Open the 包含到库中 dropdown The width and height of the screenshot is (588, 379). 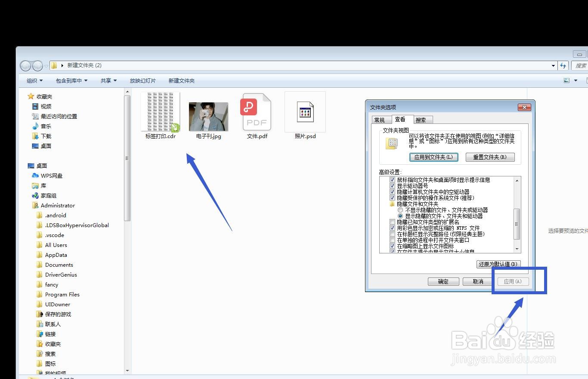point(71,80)
